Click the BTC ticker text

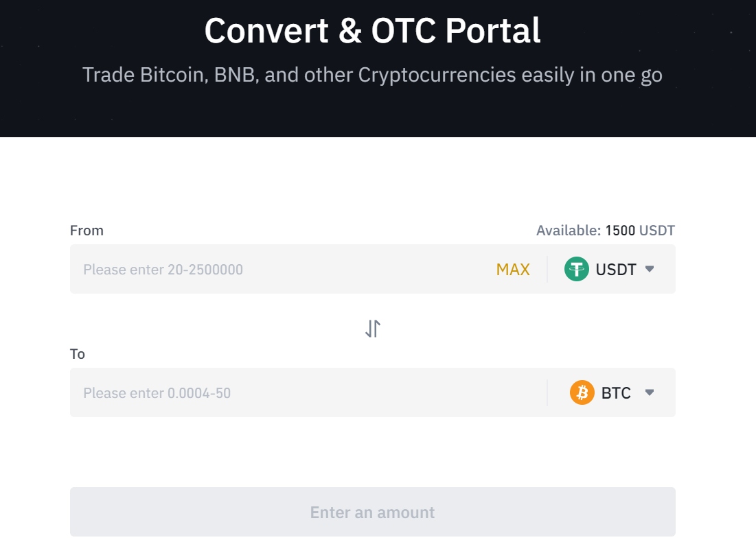point(616,392)
